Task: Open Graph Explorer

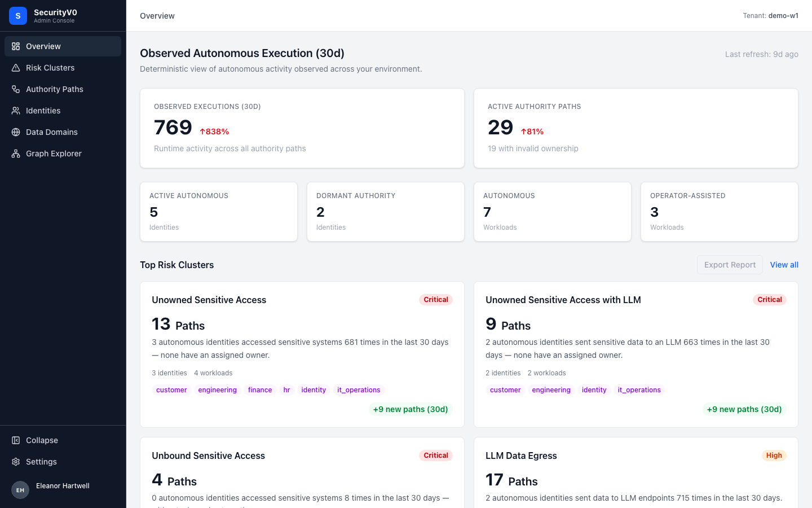Action: tap(63, 154)
